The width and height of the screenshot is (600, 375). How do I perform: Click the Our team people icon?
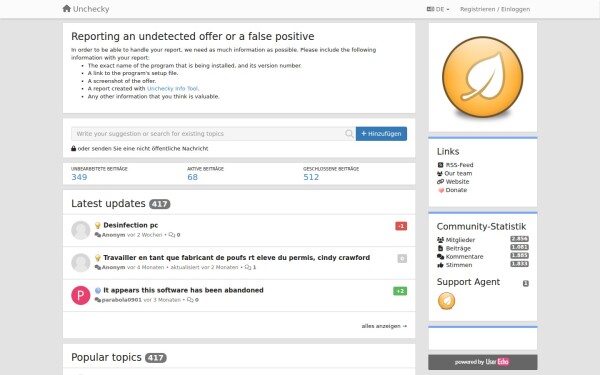440,173
